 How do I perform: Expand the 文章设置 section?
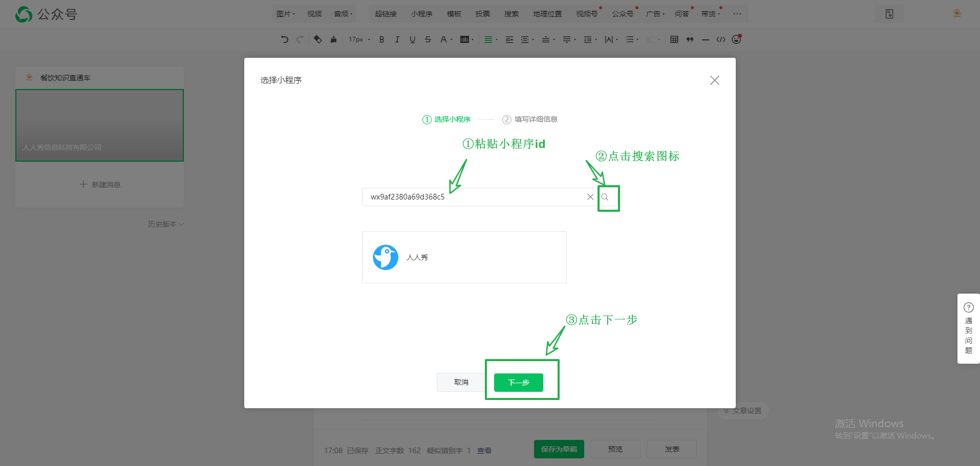click(742, 411)
